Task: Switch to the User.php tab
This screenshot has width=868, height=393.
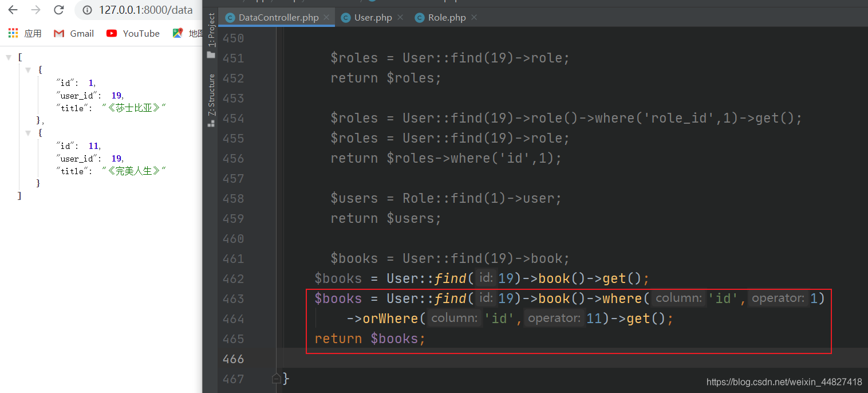Action: tap(372, 18)
